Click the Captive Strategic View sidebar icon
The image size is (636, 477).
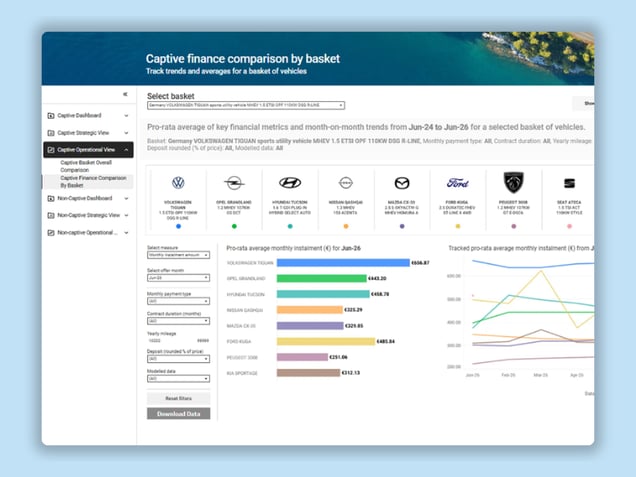click(51, 133)
